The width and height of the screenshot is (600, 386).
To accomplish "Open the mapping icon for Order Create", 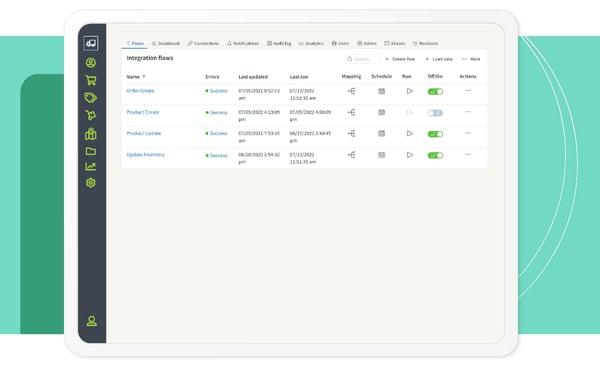I will 351,91.
